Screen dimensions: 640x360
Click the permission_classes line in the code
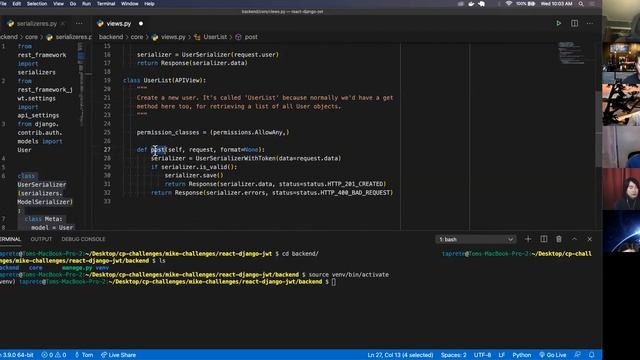213,132
